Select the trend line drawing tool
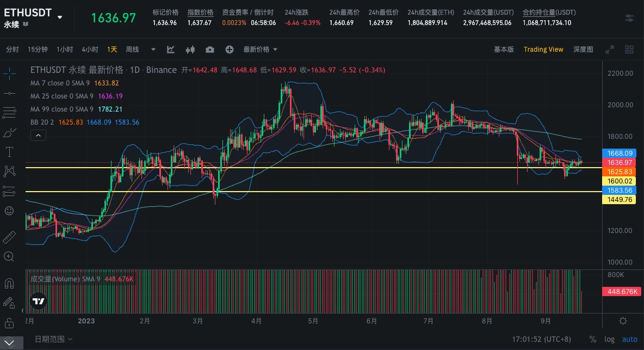Image resolution: width=644 pixels, height=350 pixels. click(x=9, y=93)
